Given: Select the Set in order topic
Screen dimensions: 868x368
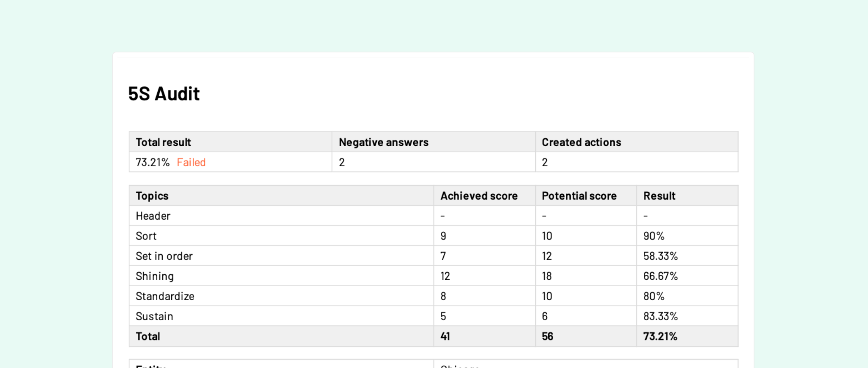Looking at the screenshot, I should coord(164,256).
